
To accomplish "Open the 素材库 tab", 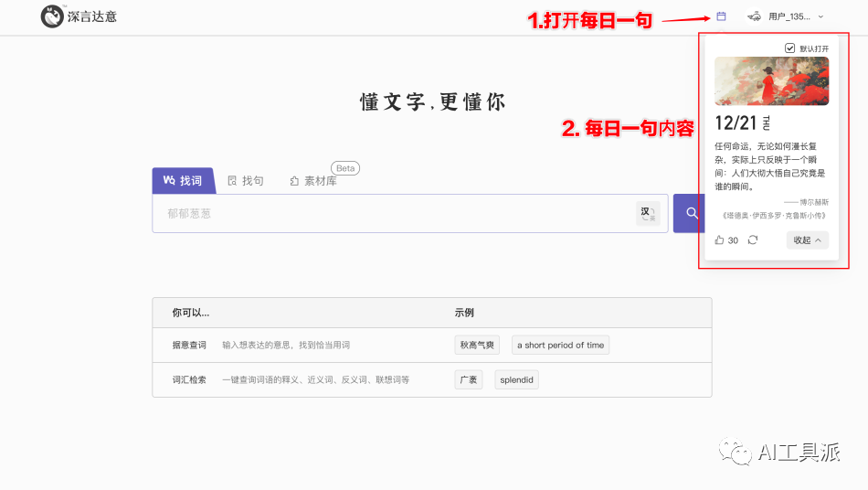I will (313, 181).
